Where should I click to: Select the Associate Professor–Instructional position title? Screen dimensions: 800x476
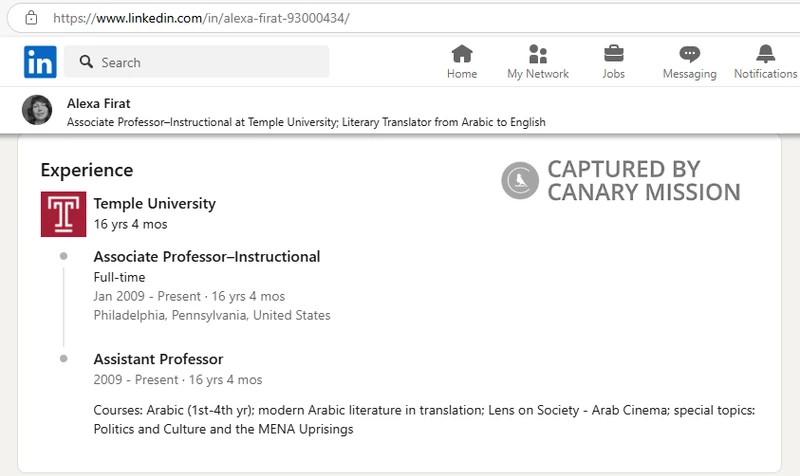[207, 257]
